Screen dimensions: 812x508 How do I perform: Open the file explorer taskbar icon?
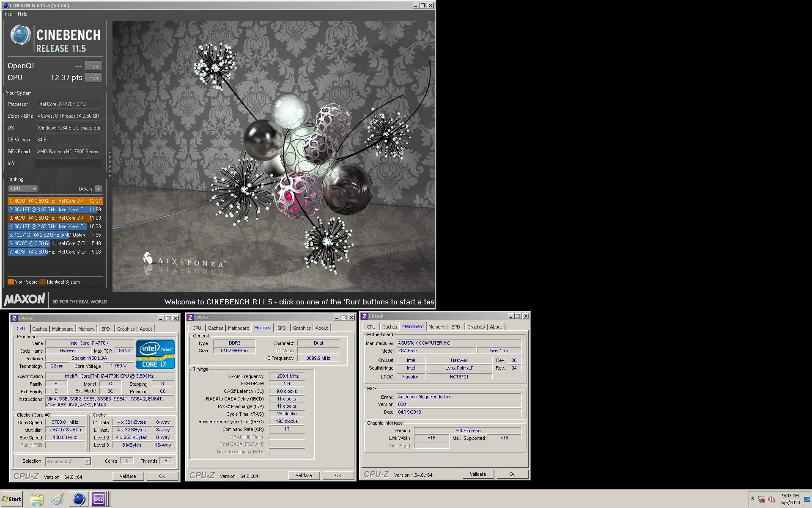click(x=37, y=500)
